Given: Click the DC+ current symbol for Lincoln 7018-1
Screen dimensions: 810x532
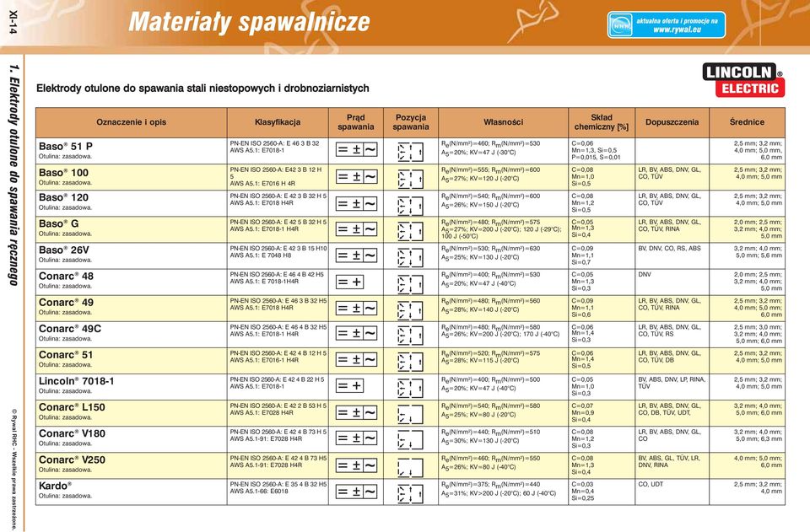Looking at the screenshot, I should click(x=349, y=385).
